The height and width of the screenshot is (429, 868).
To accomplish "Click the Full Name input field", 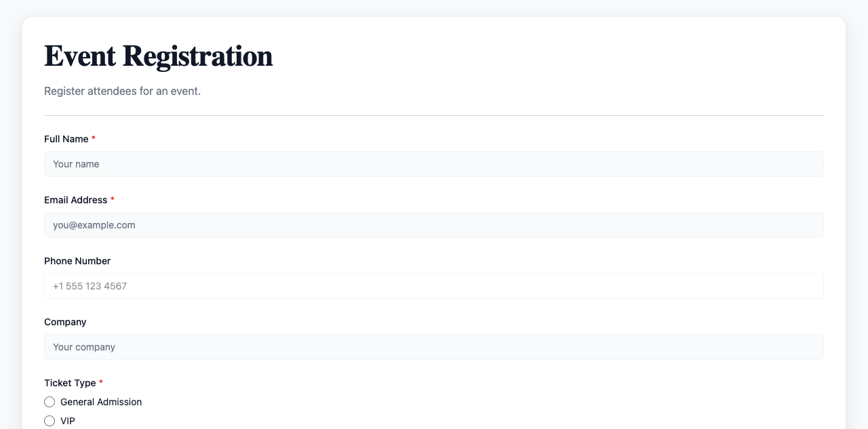I will click(x=434, y=164).
